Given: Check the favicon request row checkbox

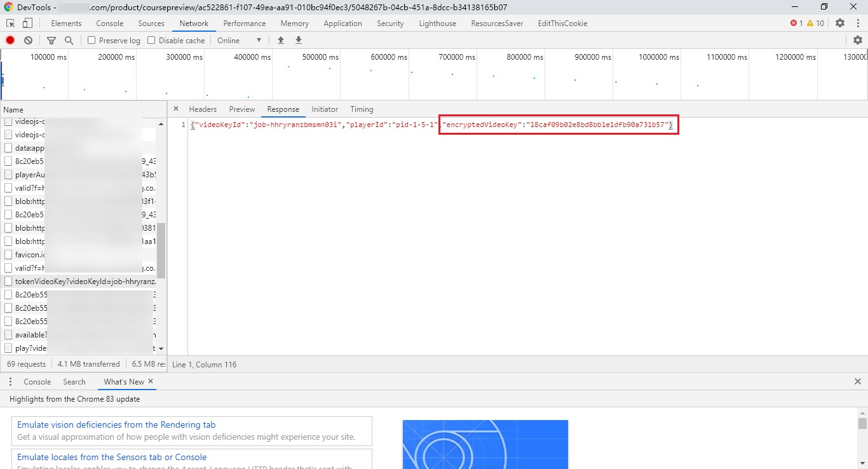Looking at the screenshot, I should tap(8, 254).
